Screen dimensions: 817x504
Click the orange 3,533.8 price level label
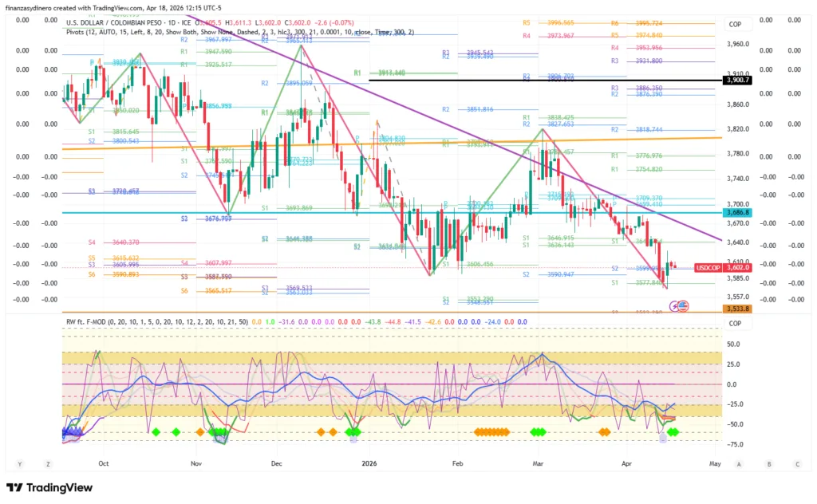(x=737, y=309)
